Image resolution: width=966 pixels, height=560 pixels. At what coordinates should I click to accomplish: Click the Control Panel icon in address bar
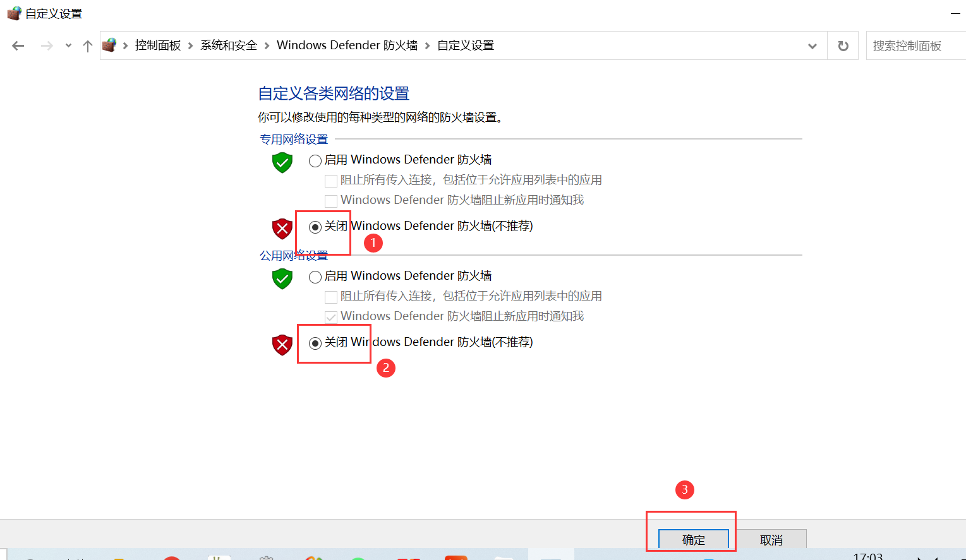(109, 45)
